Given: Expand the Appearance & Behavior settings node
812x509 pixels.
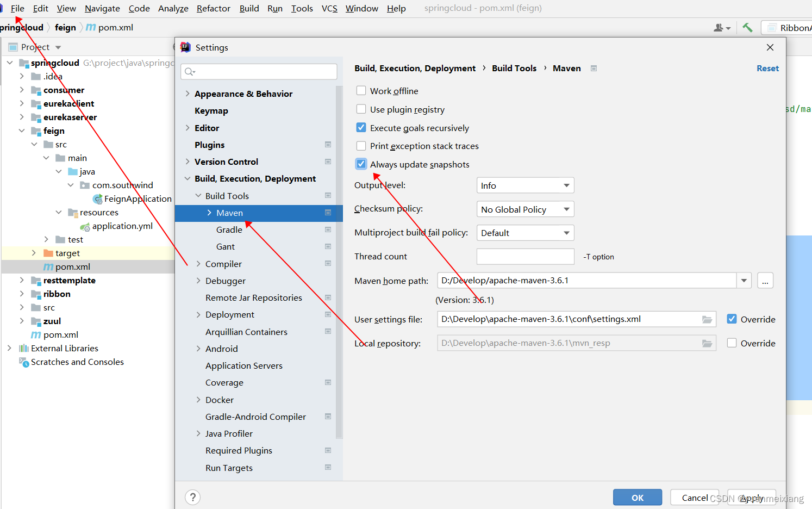Looking at the screenshot, I should pyautogui.click(x=188, y=94).
